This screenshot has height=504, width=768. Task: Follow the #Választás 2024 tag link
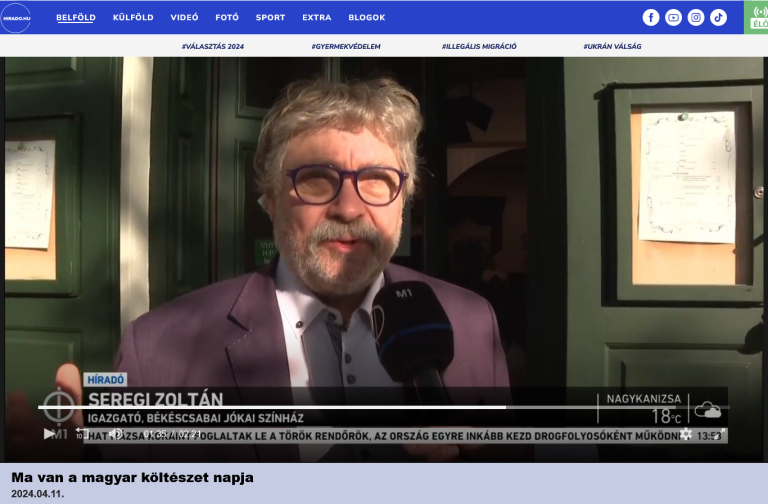[212, 47]
